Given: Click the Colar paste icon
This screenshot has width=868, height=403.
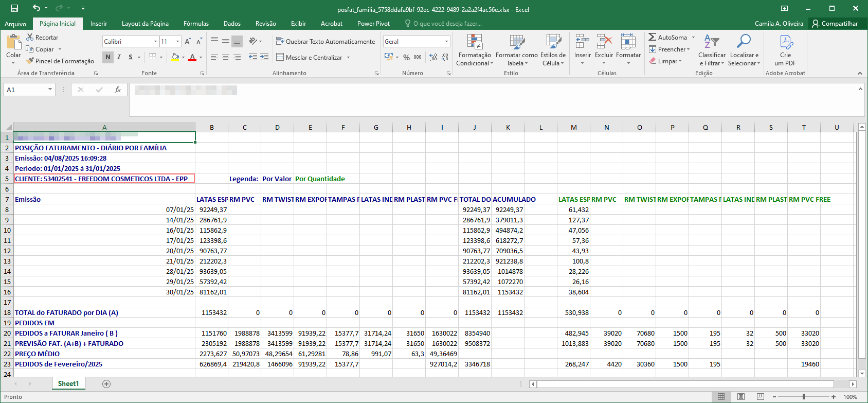Looking at the screenshot, I should point(13,42).
